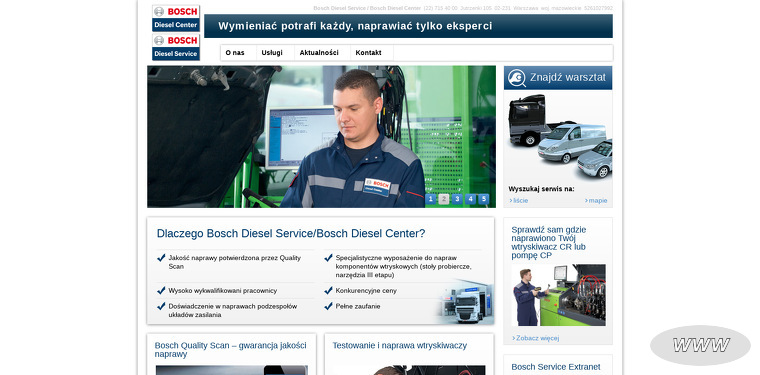Image resolution: width=760 pixels, height=375 pixels.
Task: Open the Bosch Service Extranet heading
Action: pyautogui.click(x=555, y=367)
